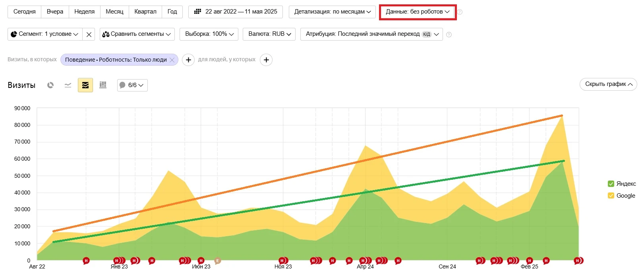The image size is (644, 278).
Task: Click the calendar icon in date range
Action: (x=197, y=12)
